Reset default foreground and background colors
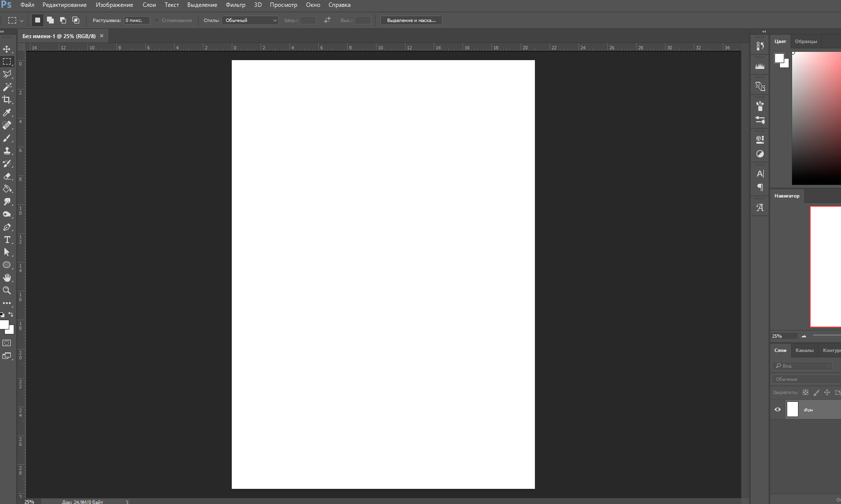The image size is (841, 504). point(2,315)
